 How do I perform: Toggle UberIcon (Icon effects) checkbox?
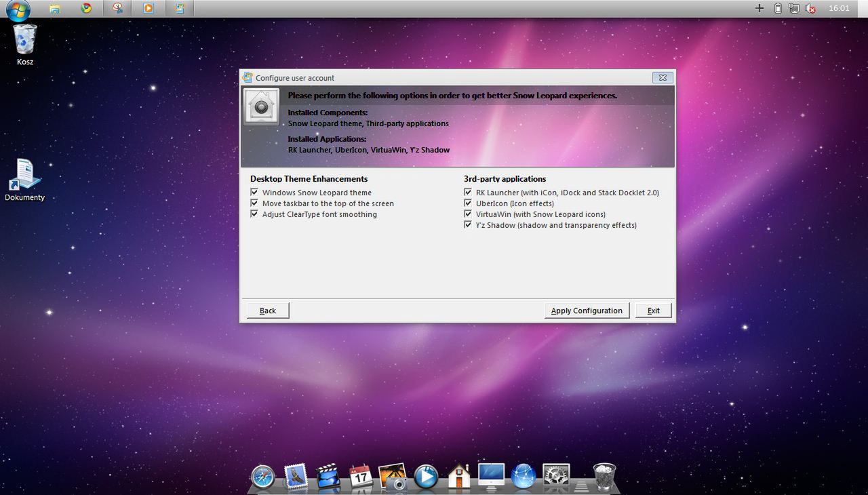coord(468,203)
